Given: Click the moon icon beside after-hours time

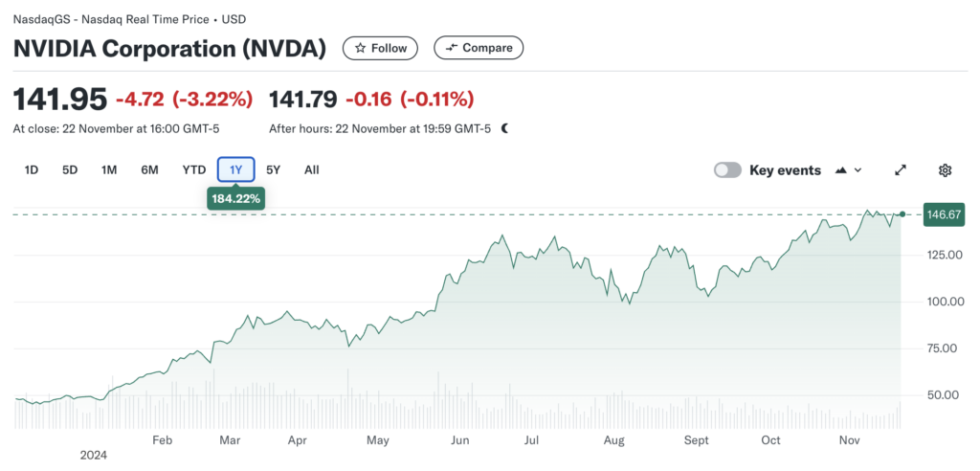Looking at the screenshot, I should tap(504, 128).
